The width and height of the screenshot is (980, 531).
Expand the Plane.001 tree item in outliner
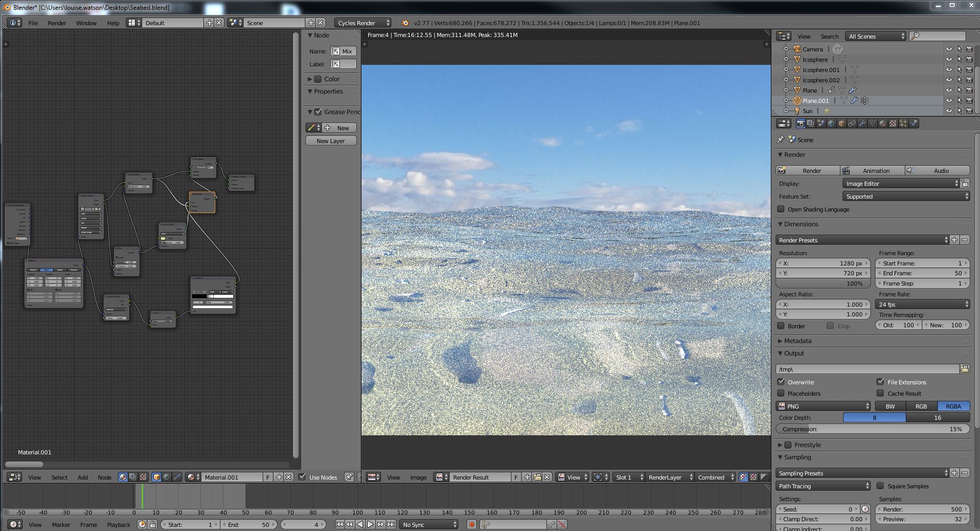pos(786,100)
